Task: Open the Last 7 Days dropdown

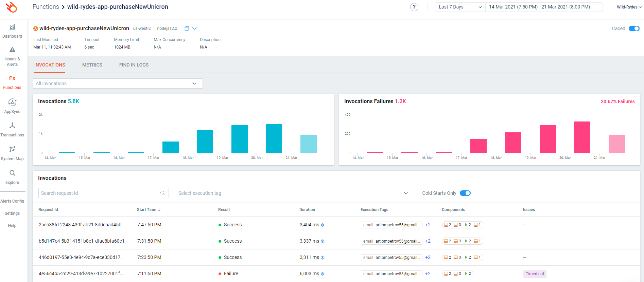Action: 460,7
